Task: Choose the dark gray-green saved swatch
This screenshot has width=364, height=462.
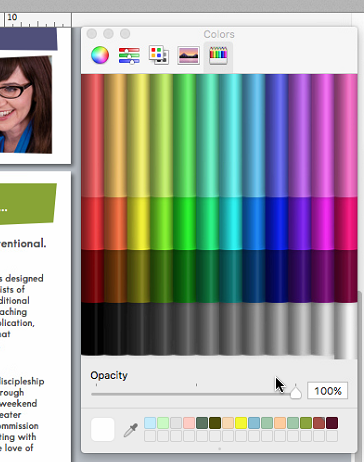Action: click(202, 423)
